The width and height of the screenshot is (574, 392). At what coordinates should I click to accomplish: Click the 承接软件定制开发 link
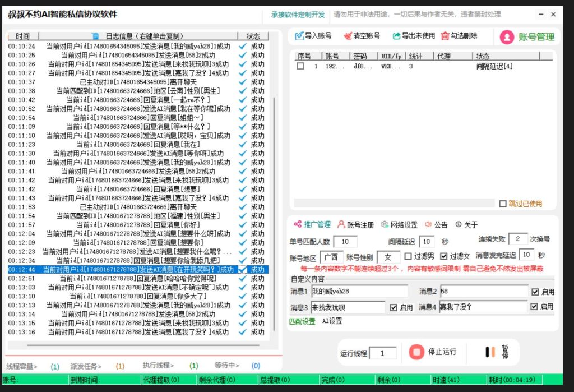298,15
